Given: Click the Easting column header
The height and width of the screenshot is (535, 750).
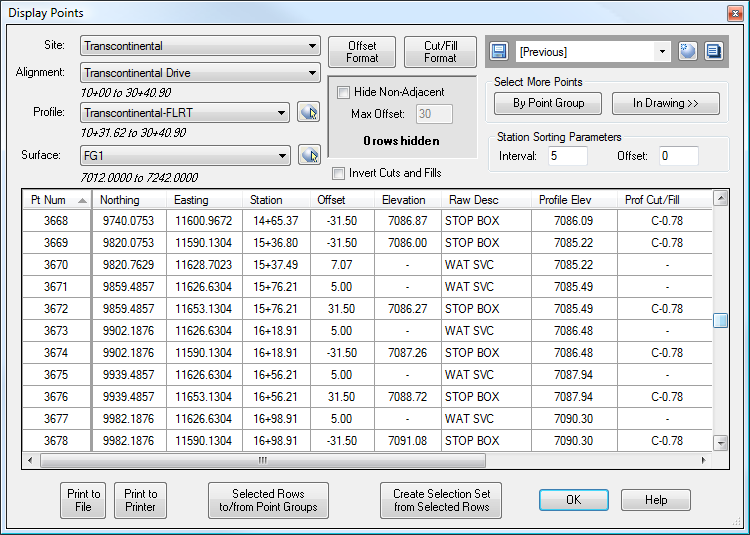Looking at the screenshot, I should tap(205, 200).
